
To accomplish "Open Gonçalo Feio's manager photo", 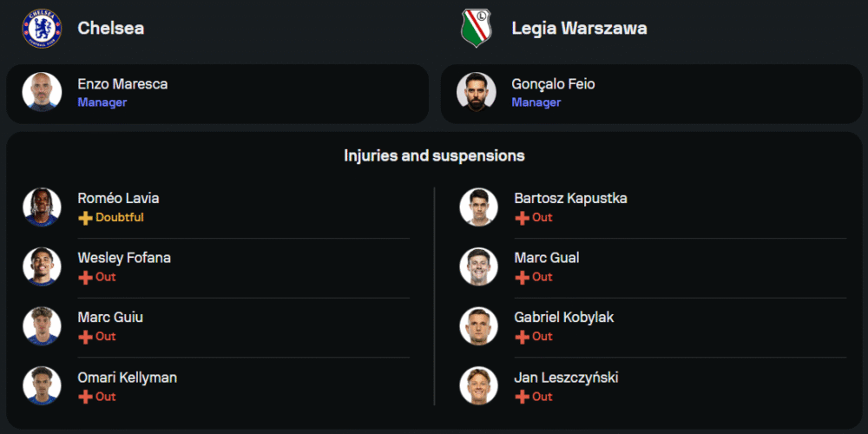I will pos(476,92).
